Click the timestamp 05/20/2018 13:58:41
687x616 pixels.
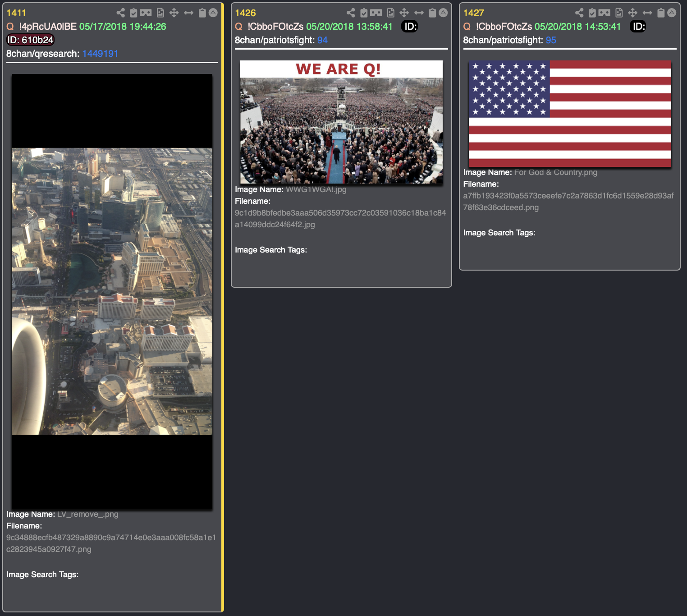pos(349,27)
